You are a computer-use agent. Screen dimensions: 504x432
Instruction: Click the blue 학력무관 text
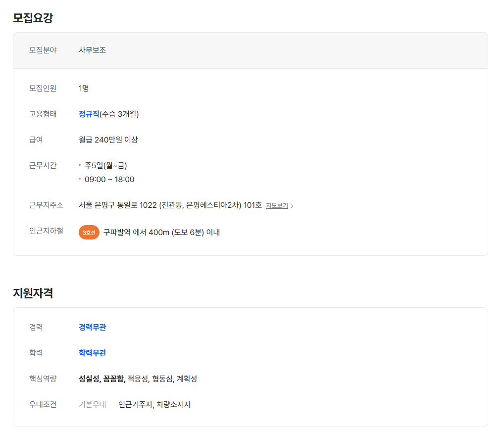point(92,353)
